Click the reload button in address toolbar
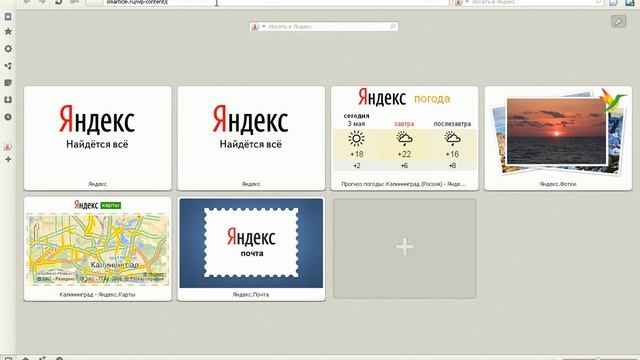 tap(58, 2)
